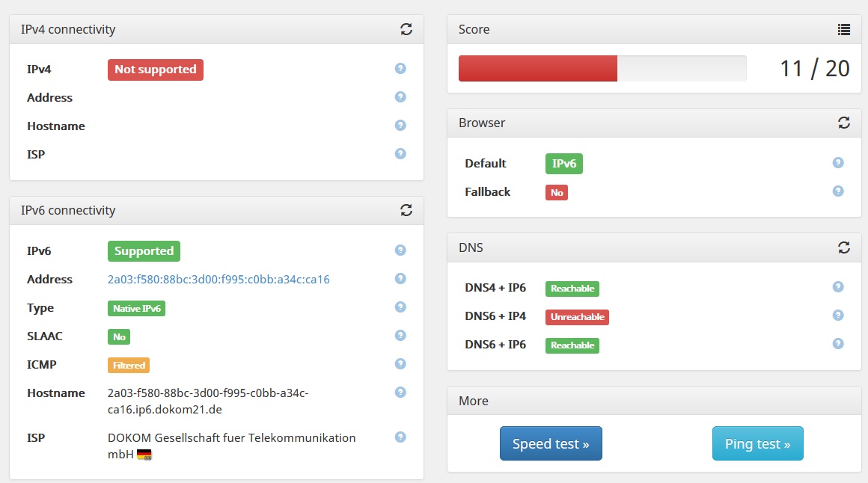The image size is (868, 483).
Task: Refresh the DNS panel
Action: (843, 247)
